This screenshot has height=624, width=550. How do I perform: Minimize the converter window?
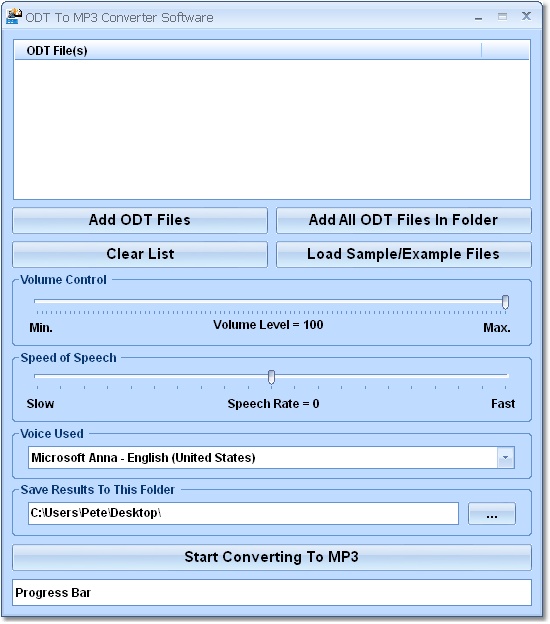coord(478,17)
